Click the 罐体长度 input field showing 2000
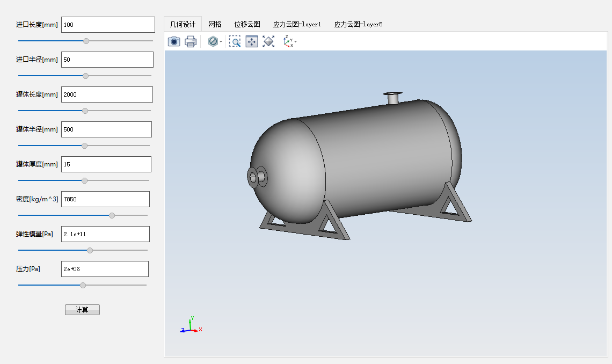 (107, 94)
